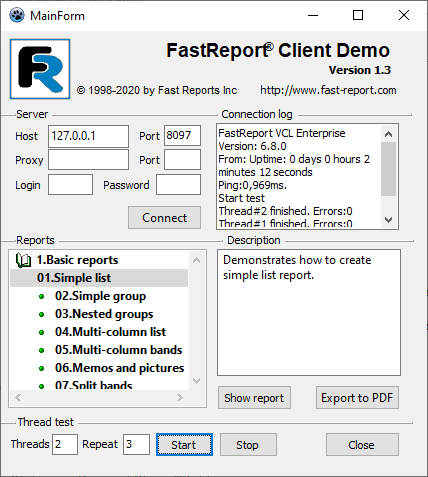Image resolution: width=428 pixels, height=477 pixels.
Task: Click the Repeat count field
Action: tap(136, 444)
